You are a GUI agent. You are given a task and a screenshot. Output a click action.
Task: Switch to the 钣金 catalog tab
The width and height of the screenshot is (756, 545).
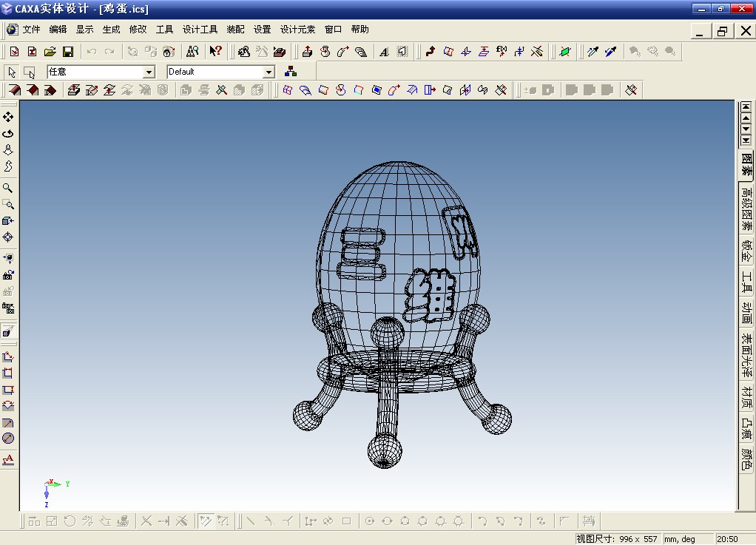tap(746, 251)
